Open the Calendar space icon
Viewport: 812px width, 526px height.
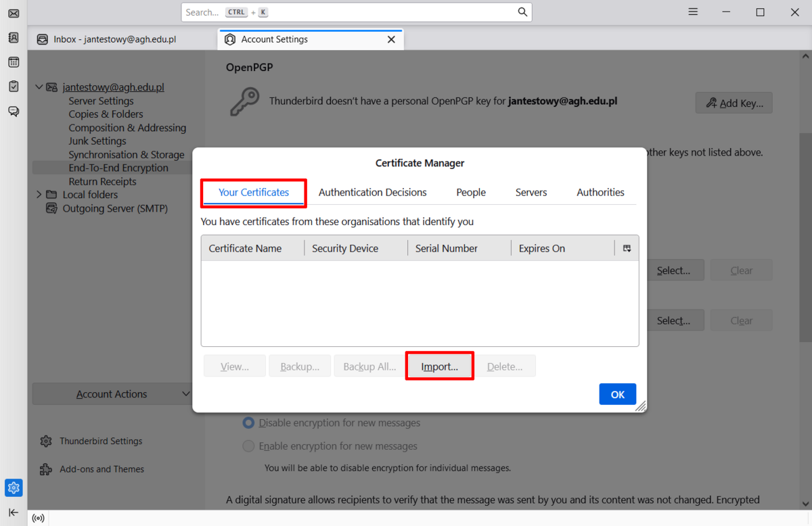14,62
